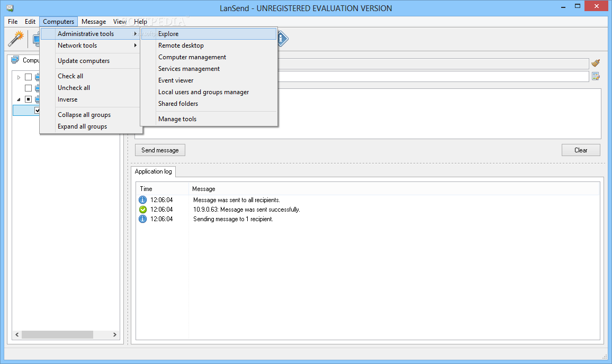Choose Manage tools in submenu
The height and width of the screenshot is (364, 612).
pyautogui.click(x=209, y=119)
